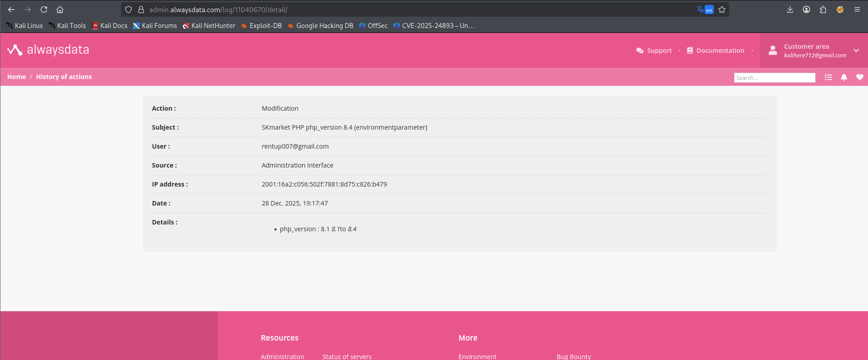Click the Status of servers footer link
This screenshot has height=360, width=868.
(347, 356)
